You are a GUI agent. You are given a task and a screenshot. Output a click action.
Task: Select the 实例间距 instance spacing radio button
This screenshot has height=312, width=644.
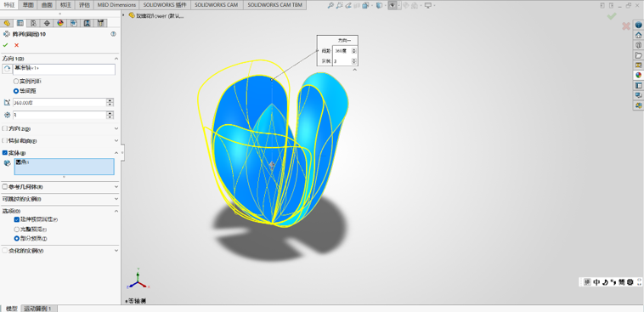[16, 82]
